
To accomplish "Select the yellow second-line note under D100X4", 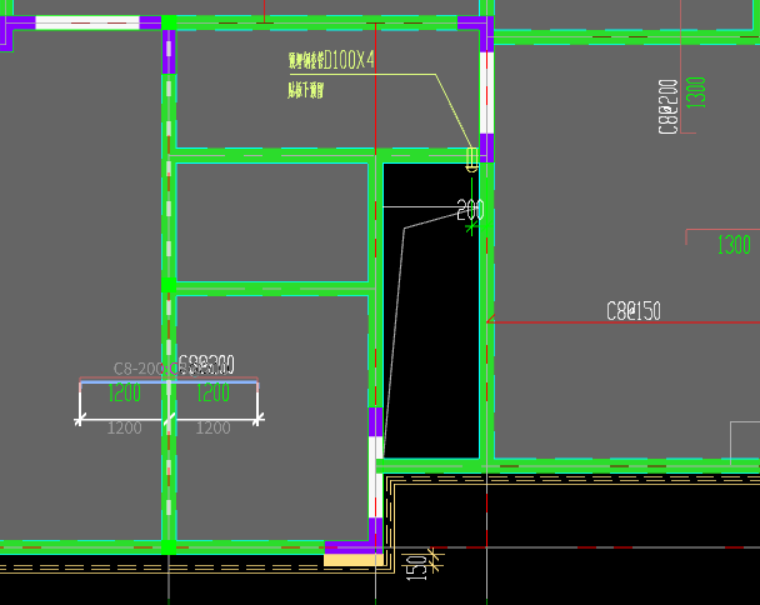I will point(305,90).
